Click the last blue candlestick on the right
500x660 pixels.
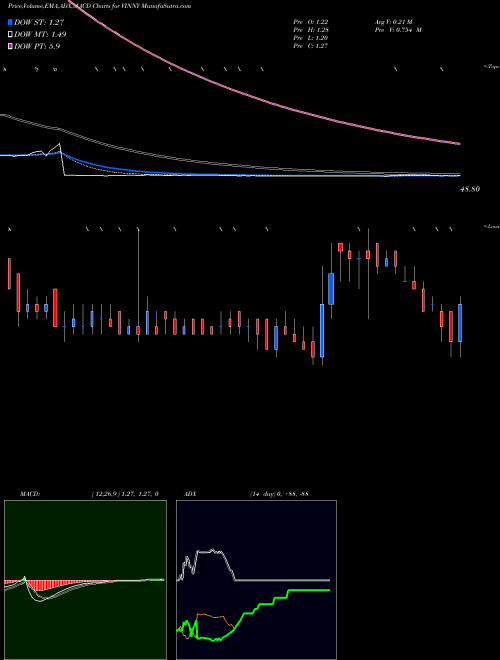coord(460,323)
